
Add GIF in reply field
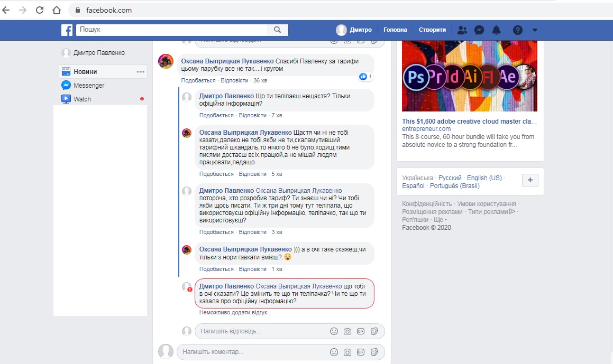pyautogui.click(x=361, y=331)
